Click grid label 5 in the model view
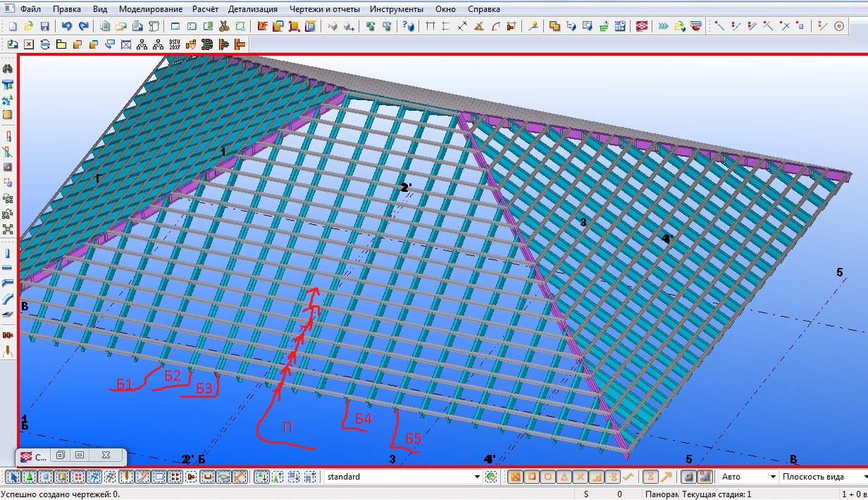868x500 pixels. (x=839, y=272)
